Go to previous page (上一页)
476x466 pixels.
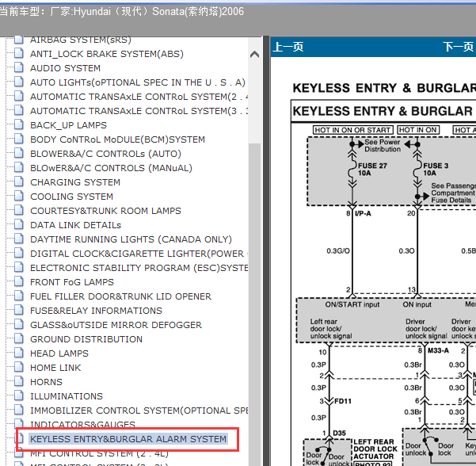[x=288, y=47]
